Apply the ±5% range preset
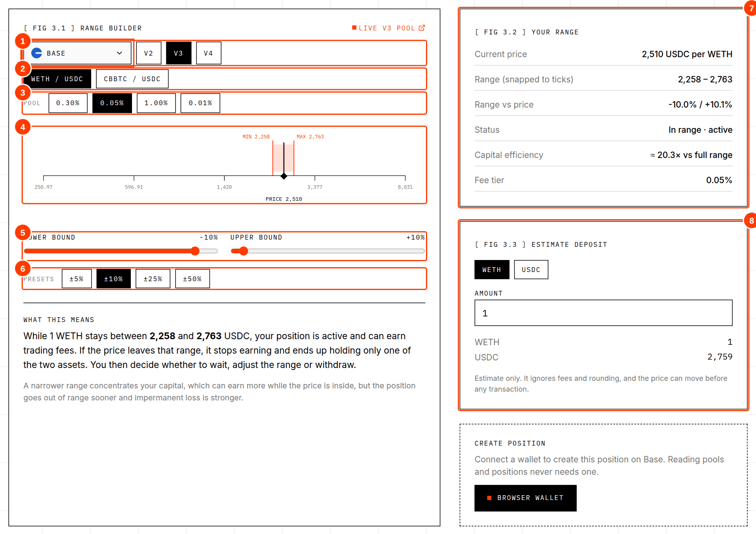The height and width of the screenshot is (534, 756). [x=77, y=279]
